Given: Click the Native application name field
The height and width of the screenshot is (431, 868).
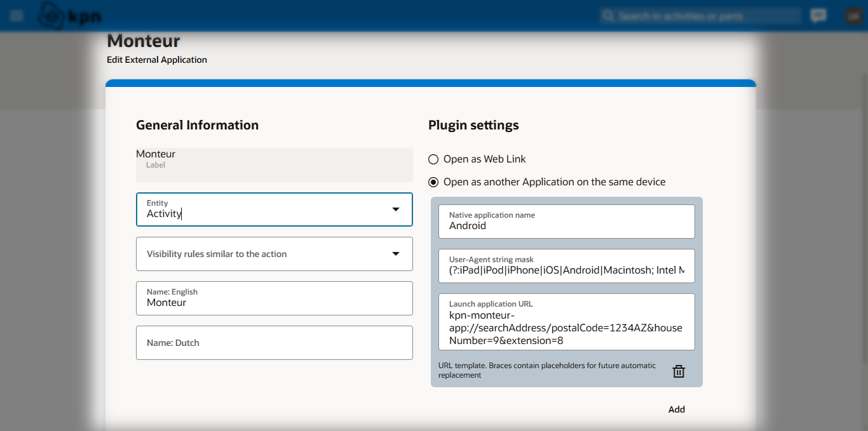Looking at the screenshot, I should tap(567, 222).
